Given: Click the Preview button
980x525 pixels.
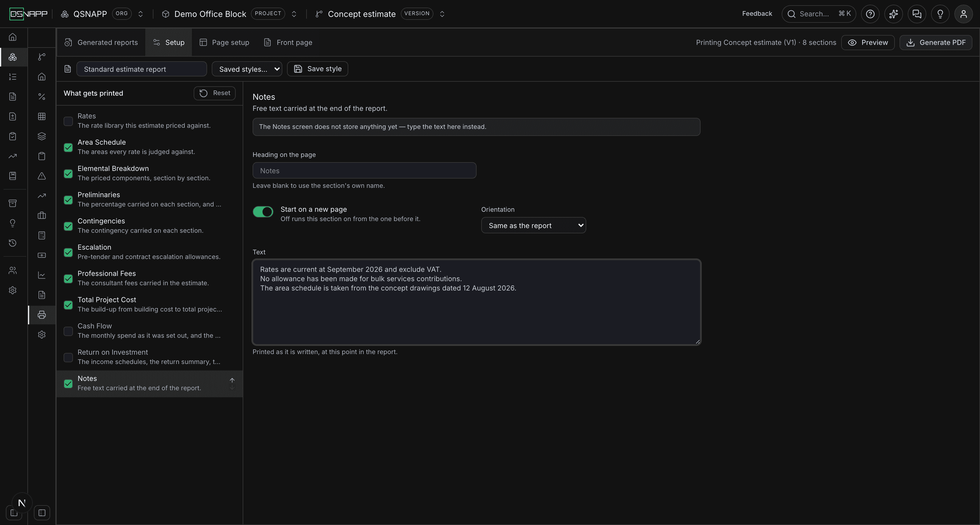Looking at the screenshot, I should coord(868,43).
